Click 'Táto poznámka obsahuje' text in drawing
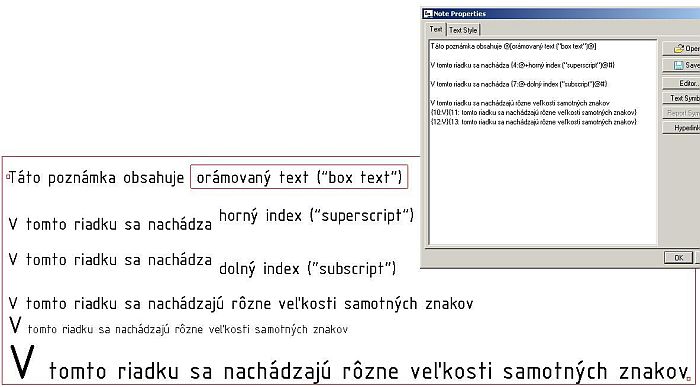Screen dimensions: 700x387 point(96,178)
